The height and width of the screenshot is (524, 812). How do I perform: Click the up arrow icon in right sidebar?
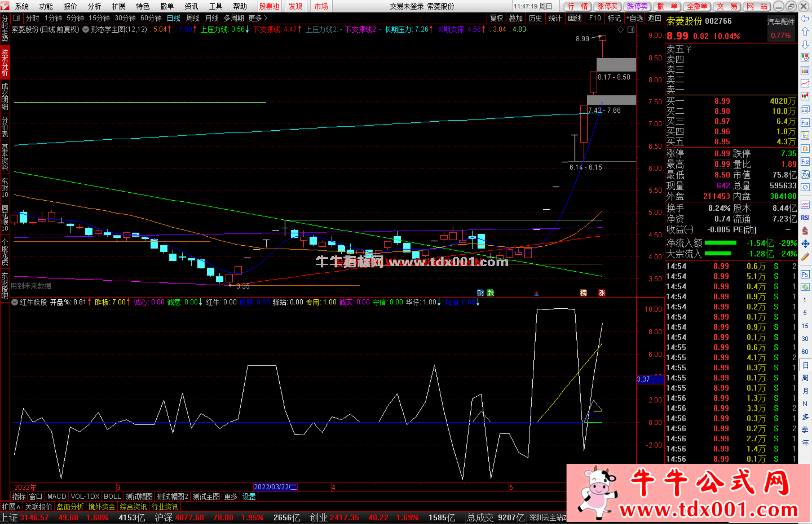point(805,32)
